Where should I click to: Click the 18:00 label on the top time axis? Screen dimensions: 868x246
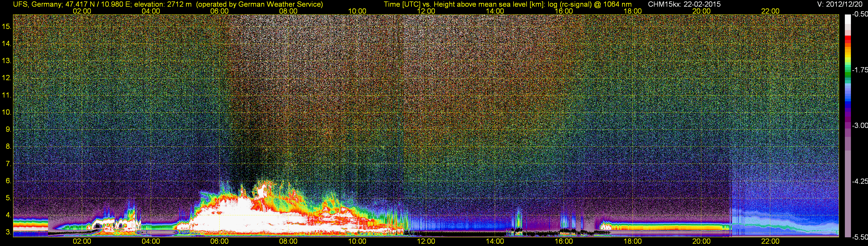pos(632,11)
